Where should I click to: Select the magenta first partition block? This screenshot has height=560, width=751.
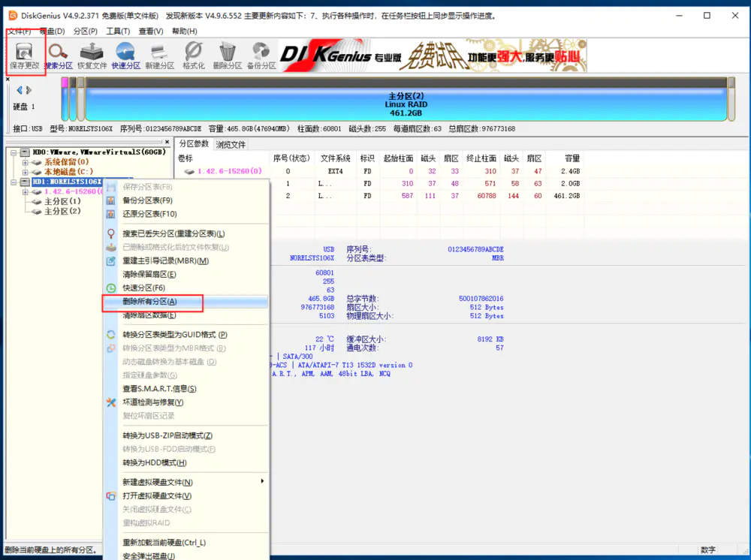pos(65,100)
